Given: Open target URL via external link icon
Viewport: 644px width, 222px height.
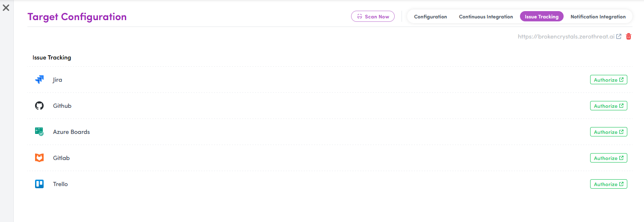Looking at the screenshot, I should (x=619, y=37).
